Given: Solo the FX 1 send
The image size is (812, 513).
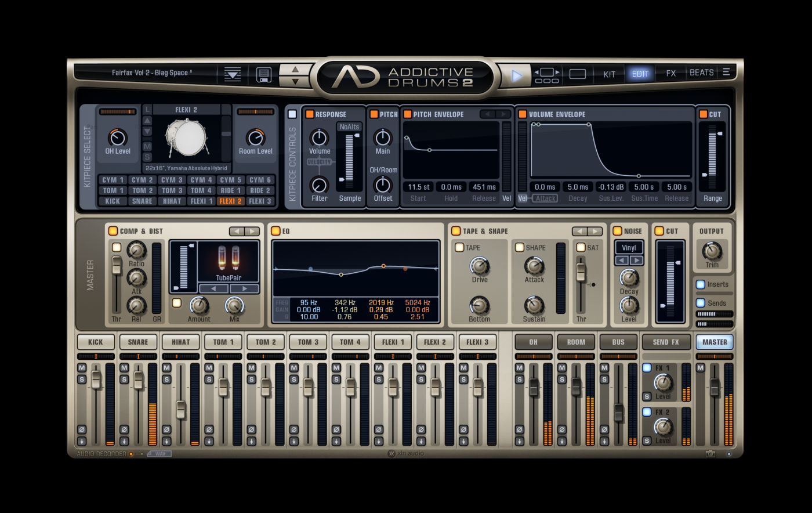Looking at the screenshot, I should [647, 397].
